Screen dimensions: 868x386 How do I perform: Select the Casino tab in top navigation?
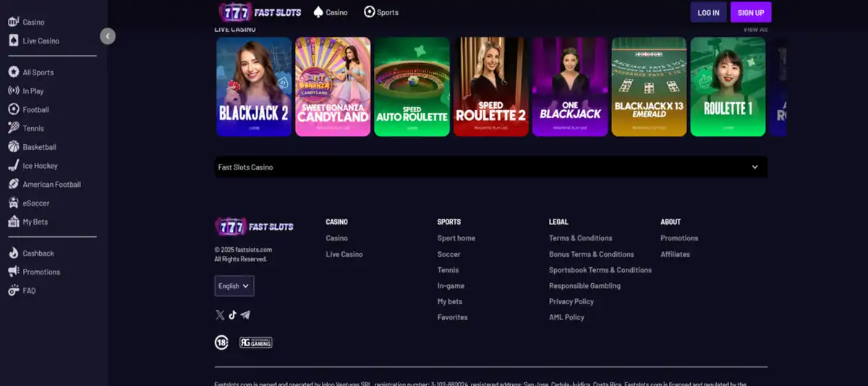tap(331, 12)
